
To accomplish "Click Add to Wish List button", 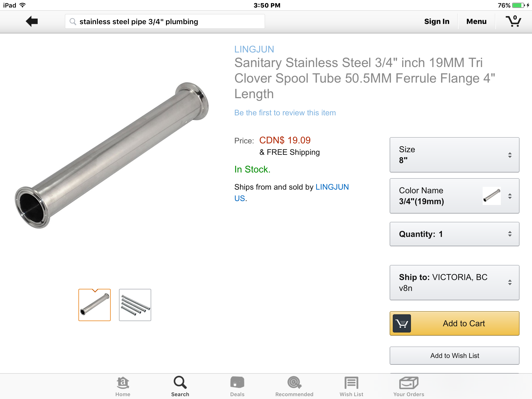I will (x=454, y=356).
